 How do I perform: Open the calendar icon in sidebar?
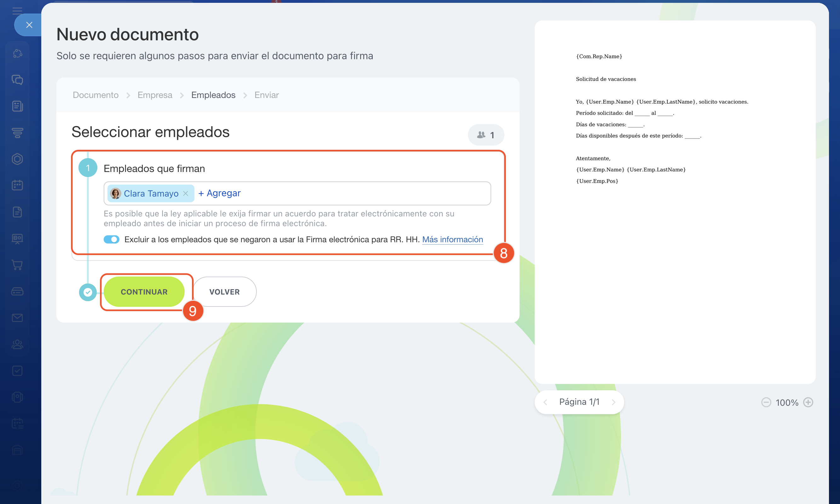(x=17, y=186)
